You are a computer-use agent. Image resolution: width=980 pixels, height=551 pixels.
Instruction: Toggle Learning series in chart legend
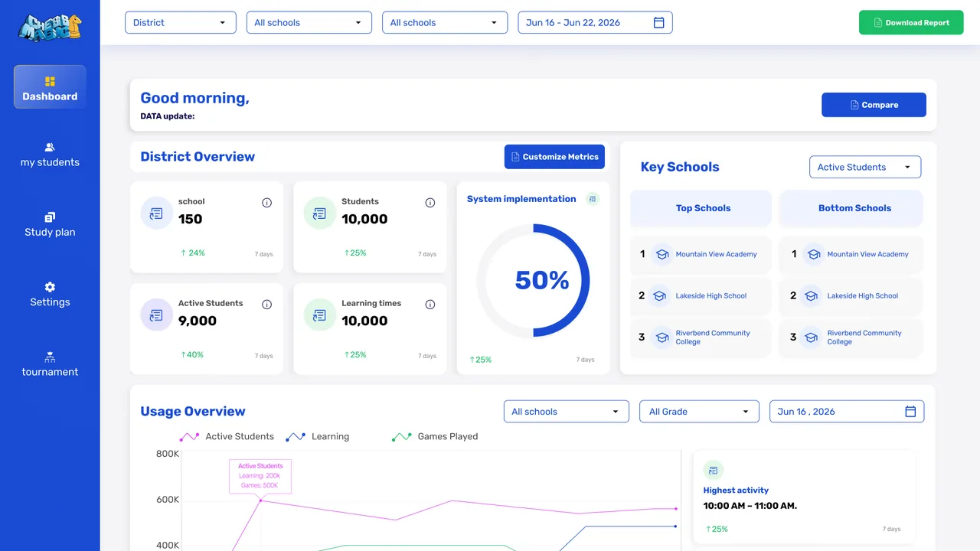[x=317, y=437]
